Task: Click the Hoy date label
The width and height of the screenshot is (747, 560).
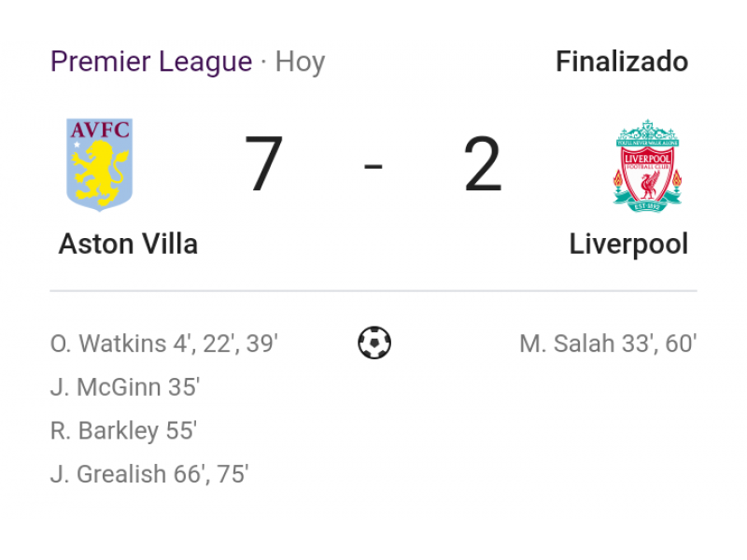Action: 300,62
